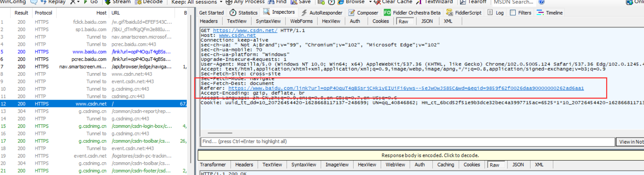Image resolution: width=644 pixels, height=175 pixels.
Task: Replay the selected session
Action: 53,2
